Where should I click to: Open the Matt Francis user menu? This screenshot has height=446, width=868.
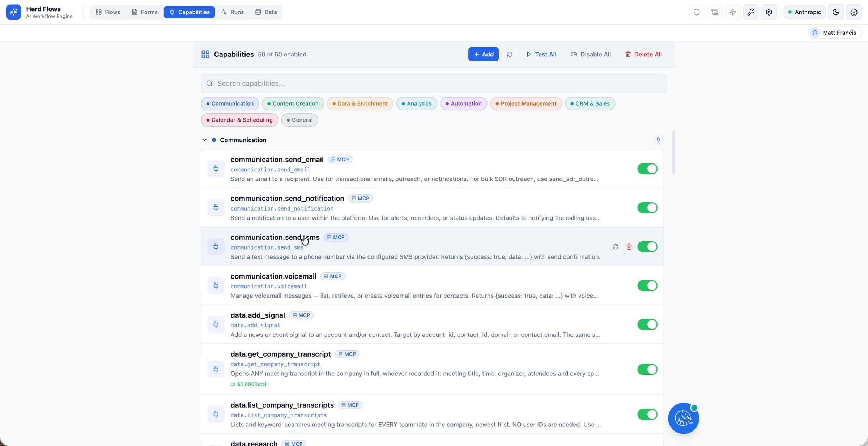tap(835, 33)
